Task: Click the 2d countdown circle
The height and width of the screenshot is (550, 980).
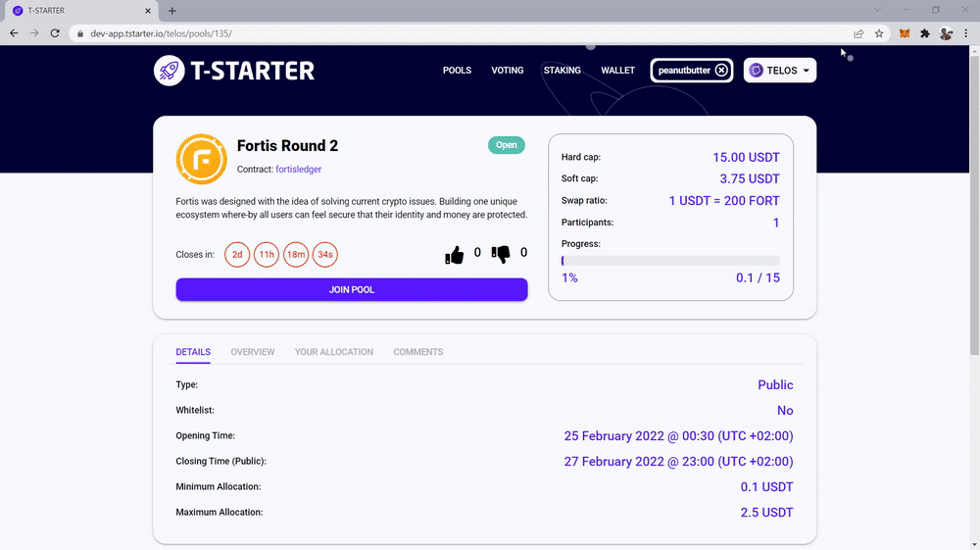Action: (237, 254)
